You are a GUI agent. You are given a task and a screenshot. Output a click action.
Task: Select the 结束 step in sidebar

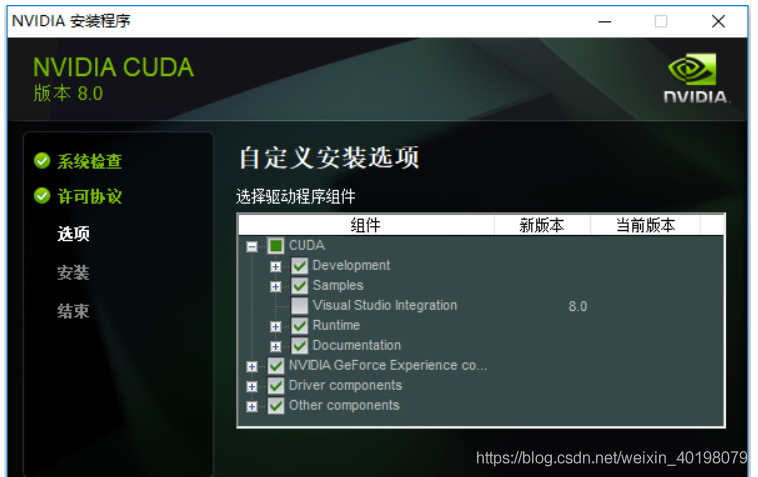pos(73,311)
